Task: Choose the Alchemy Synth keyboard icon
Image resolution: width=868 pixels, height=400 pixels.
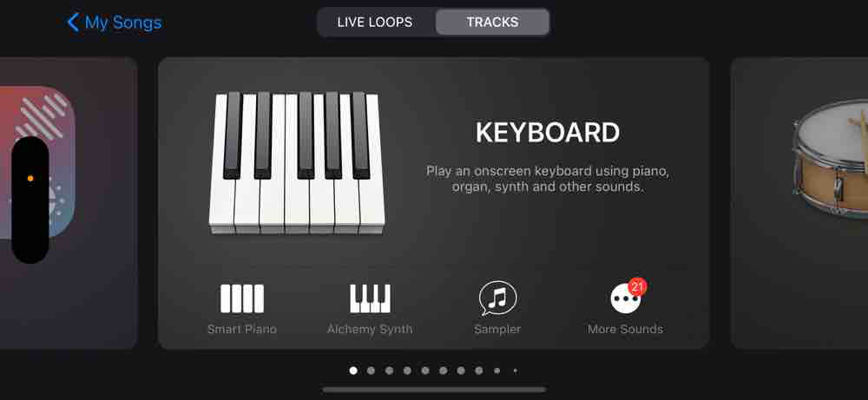Action: [x=370, y=298]
